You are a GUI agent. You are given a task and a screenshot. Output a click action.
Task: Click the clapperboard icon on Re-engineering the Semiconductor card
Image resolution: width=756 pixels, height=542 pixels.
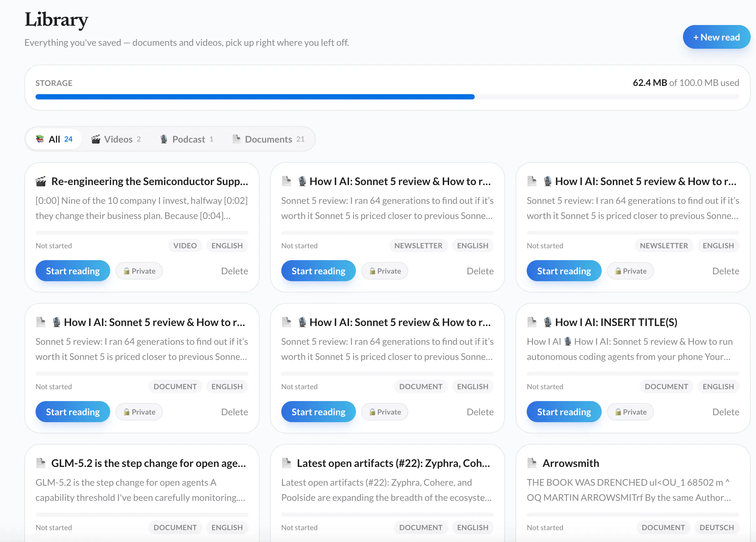pyautogui.click(x=41, y=181)
